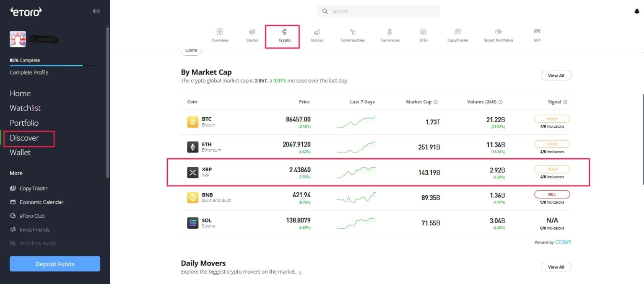
Task: Collapse the left sidebar with the arrow
Action: 96,11
